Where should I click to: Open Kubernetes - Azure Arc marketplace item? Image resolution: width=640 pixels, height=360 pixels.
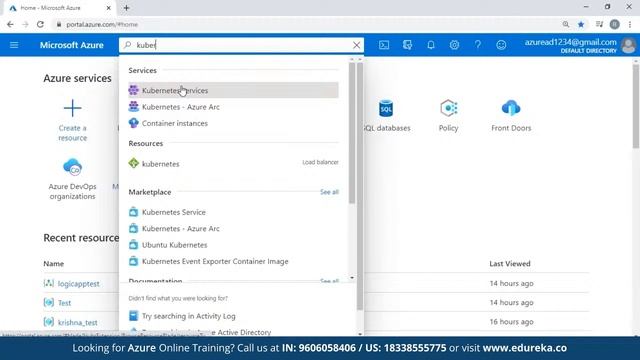tap(233, 228)
